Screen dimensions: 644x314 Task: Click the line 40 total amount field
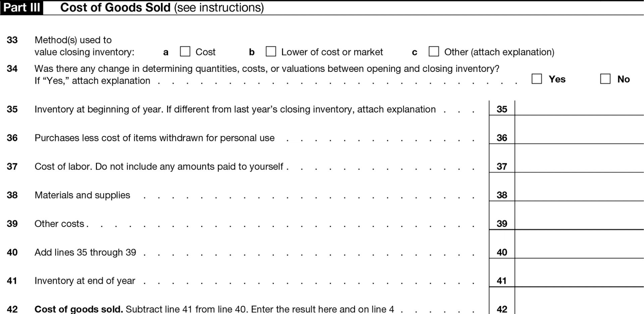(x=579, y=244)
